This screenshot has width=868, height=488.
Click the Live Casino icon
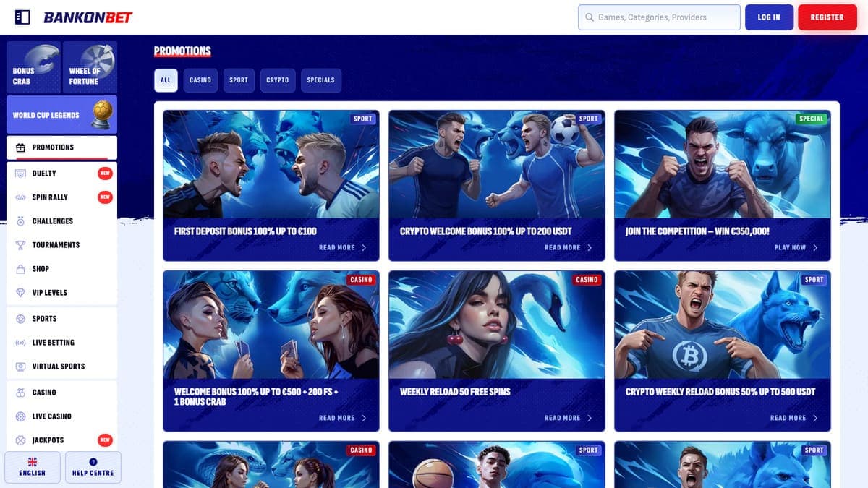pos(20,416)
